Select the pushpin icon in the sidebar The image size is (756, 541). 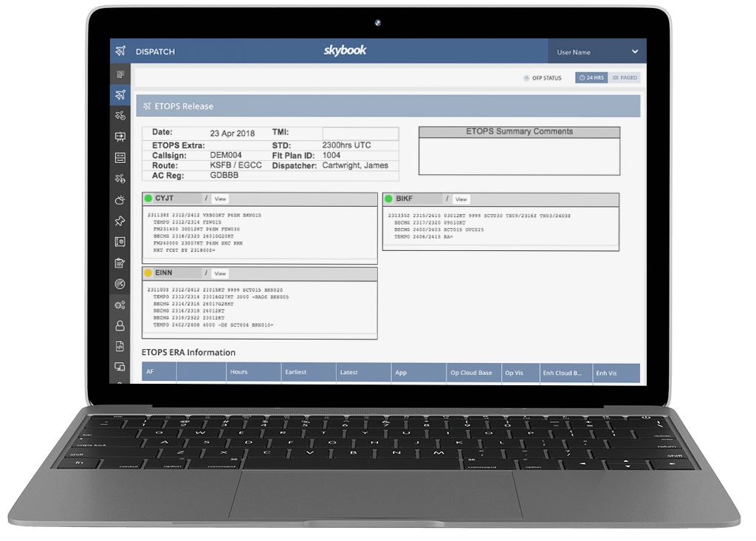click(120, 221)
